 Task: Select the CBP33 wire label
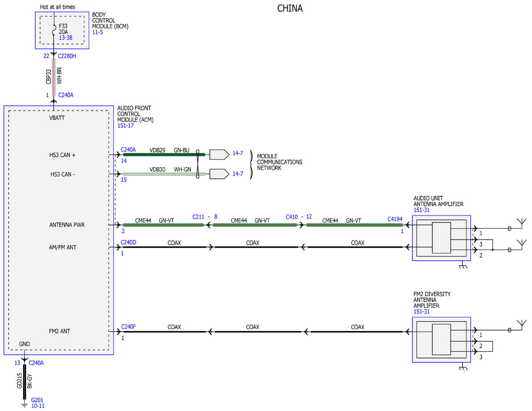click(x=49, y=76)
